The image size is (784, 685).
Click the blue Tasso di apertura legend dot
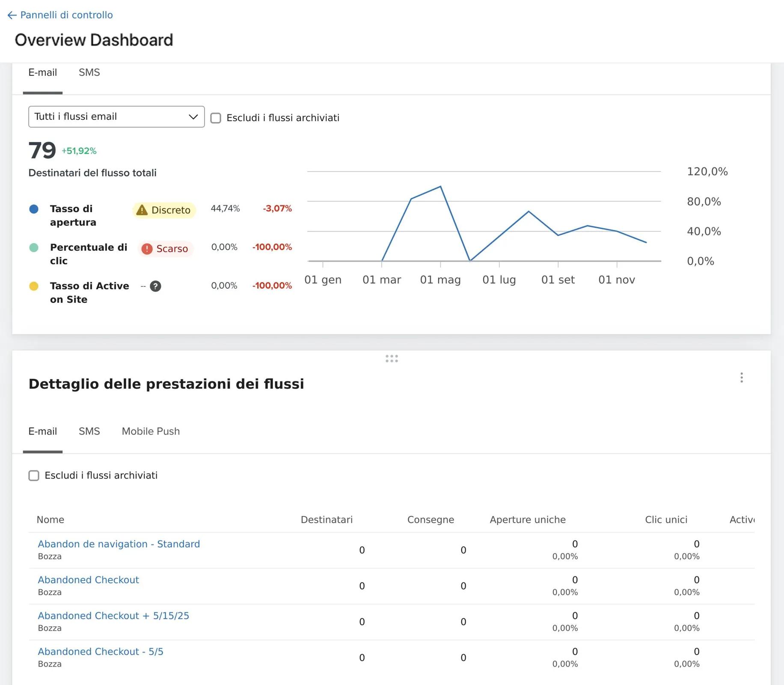pos(34,209)
